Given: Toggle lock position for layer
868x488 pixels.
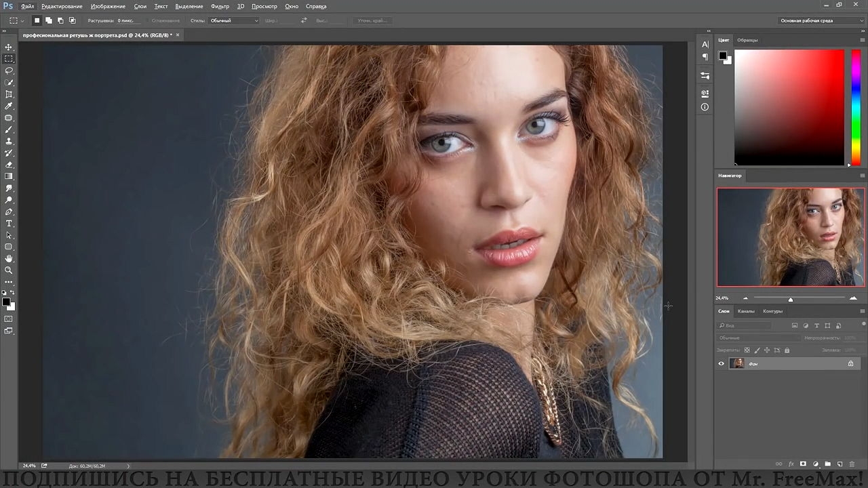Looking at the screenshot, I should point(767,350).
